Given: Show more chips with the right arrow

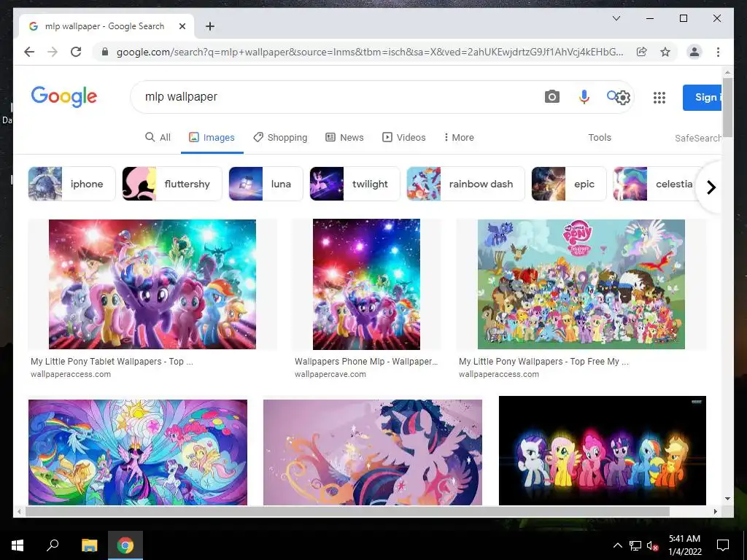Looking at the screenshot, I should coord(711,187).
